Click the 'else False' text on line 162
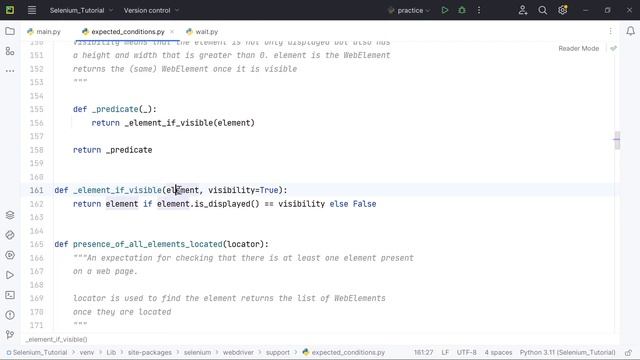Screen dimensions: 640x360 pos(353,204)
